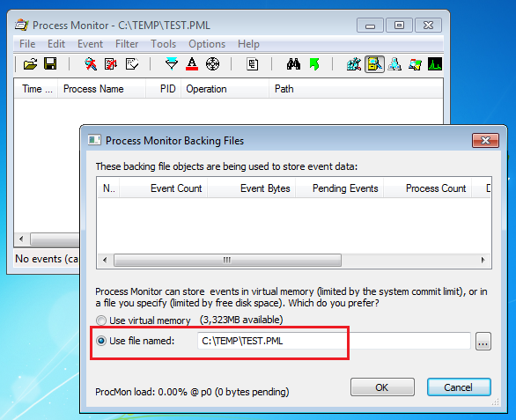
Task: Click the Show Process Tree icon
Action: 253,64
